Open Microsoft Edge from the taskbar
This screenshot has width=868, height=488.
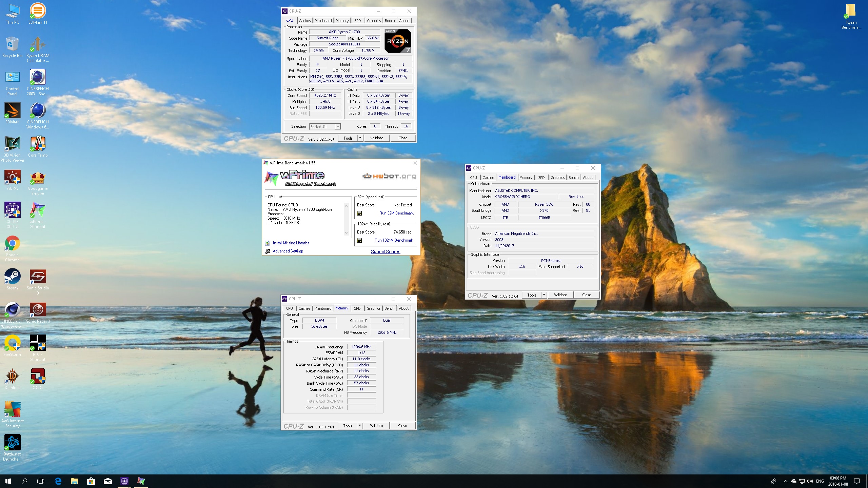click(58, 481)
